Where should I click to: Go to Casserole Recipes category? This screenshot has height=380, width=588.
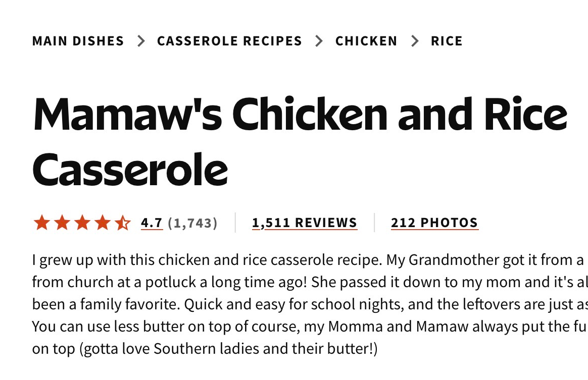[x=229, y=41]
